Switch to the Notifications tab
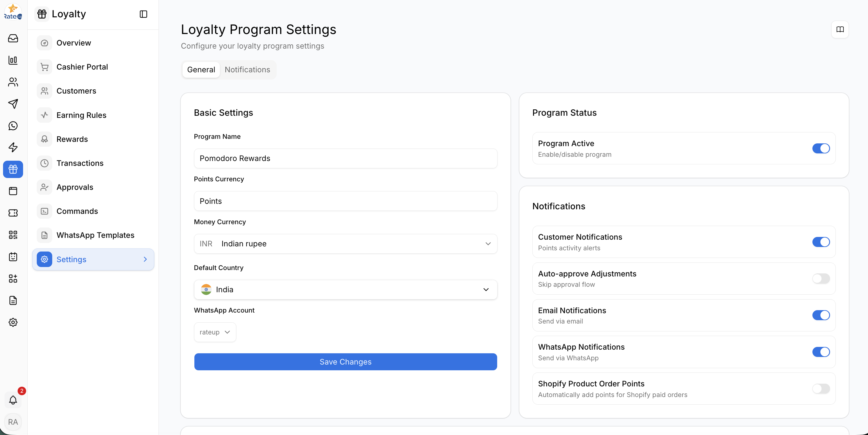 tap(247, 70)
